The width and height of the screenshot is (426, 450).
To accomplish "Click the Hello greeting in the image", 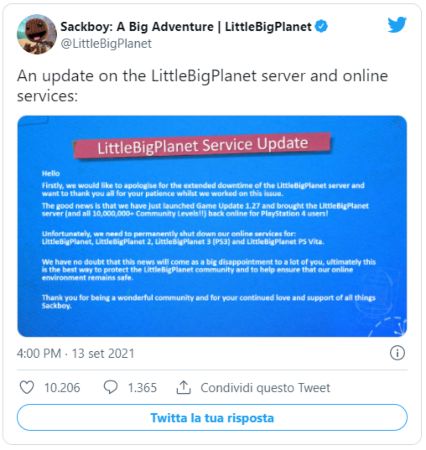I will click(51, 173).
